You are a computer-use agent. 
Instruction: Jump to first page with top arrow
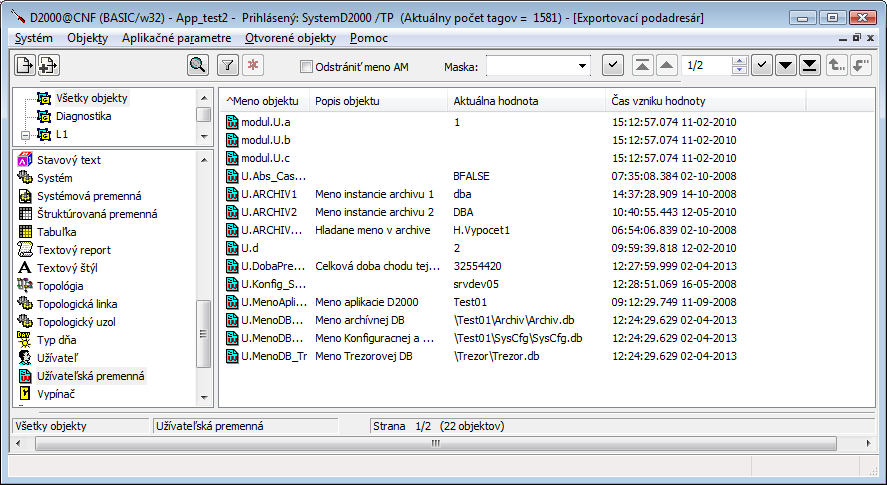click(x=642, y=66)
